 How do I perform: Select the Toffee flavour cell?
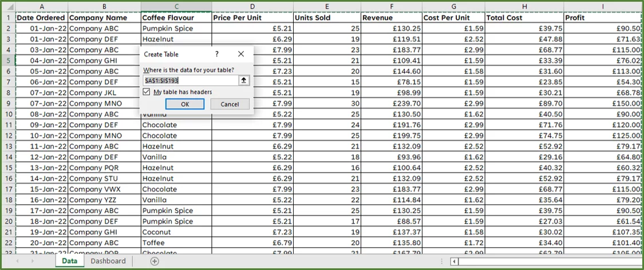coord(176,243)
